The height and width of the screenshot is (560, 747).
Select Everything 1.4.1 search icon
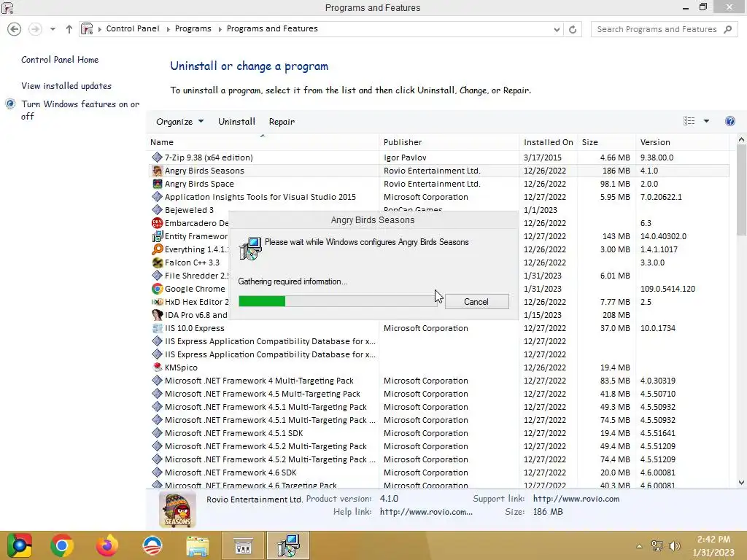click(x=158, y=249)
